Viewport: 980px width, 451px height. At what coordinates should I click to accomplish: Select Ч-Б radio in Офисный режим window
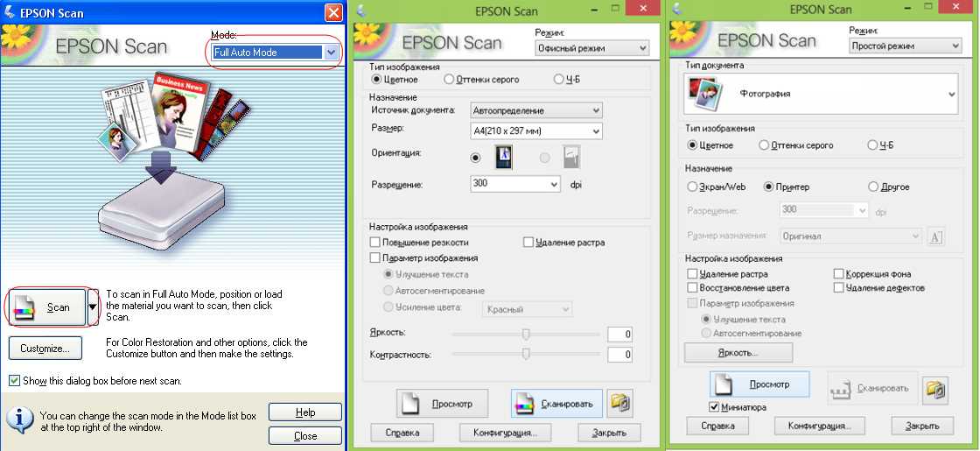click(558, 80)
